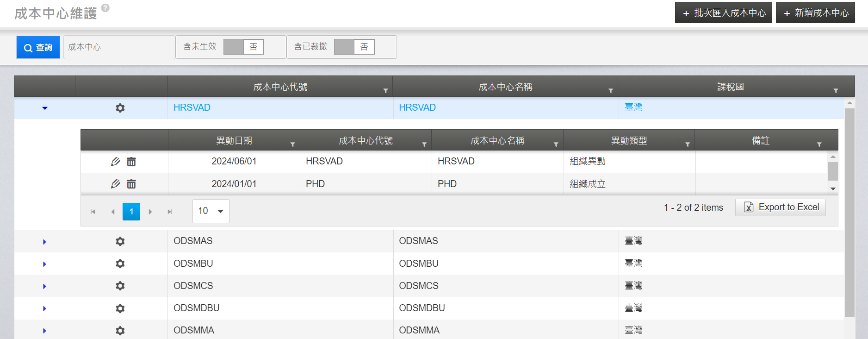Expand the ODSMAS row details

[45, 242]
